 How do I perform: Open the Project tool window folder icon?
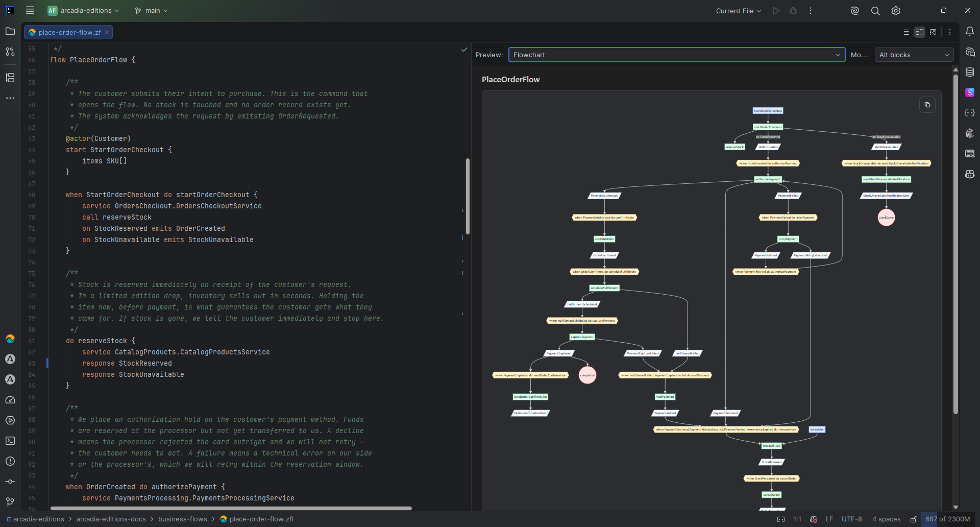[x=10, y=31]
